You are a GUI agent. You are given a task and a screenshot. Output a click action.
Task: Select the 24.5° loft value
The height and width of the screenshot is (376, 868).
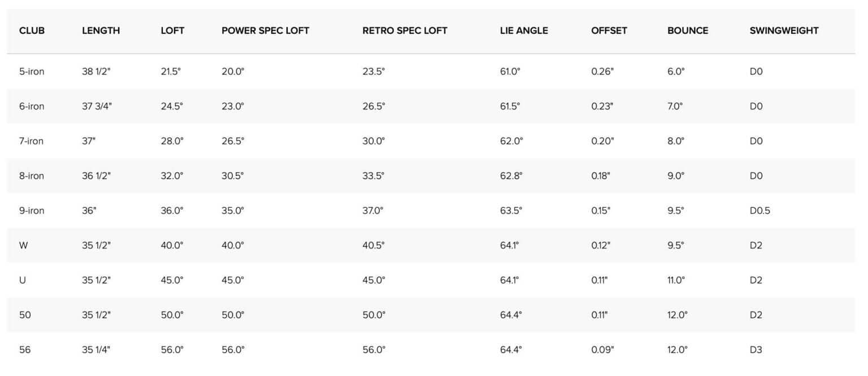[172, 106]
